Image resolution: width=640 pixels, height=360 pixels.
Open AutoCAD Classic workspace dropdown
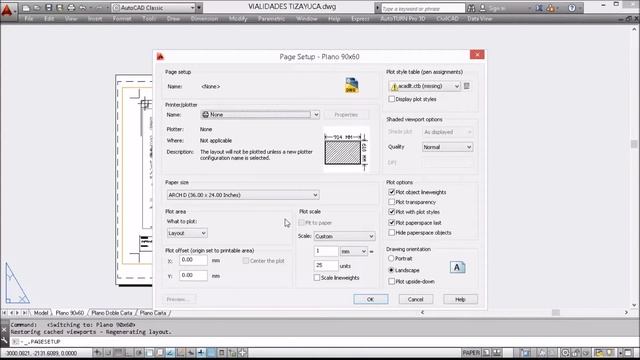(153, 8)
